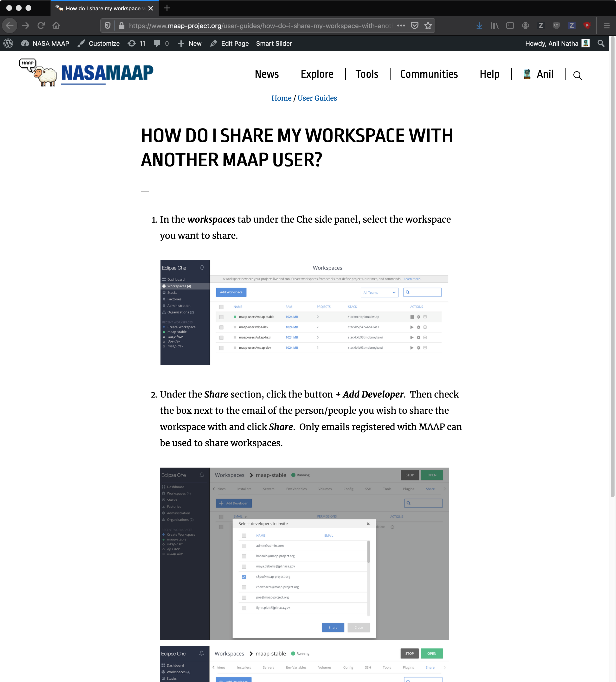616x682 pixels.
Task: Follow the User Guides breadcrumb link
Action: (x=317, y=98)
